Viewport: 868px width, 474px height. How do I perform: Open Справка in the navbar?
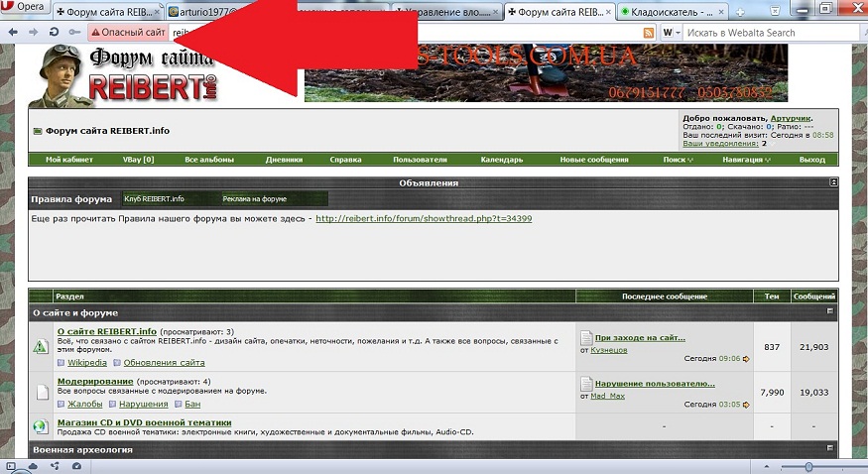(x=345, y=160)
